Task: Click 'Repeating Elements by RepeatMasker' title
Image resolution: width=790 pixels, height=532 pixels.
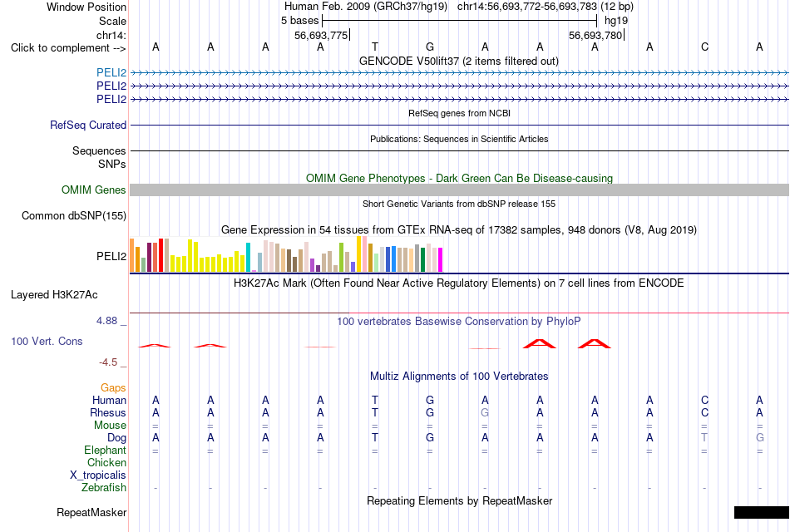Action: (x=459, y=500)
